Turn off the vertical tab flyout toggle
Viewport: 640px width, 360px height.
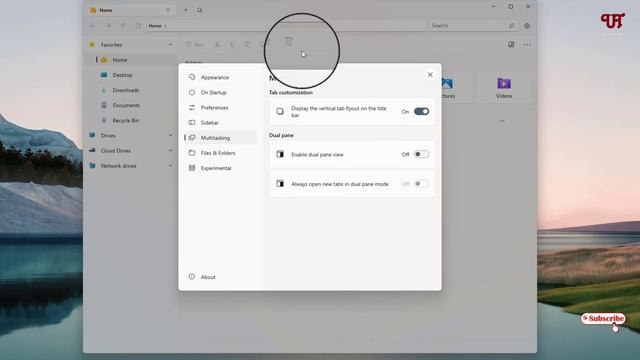[421, 111]
